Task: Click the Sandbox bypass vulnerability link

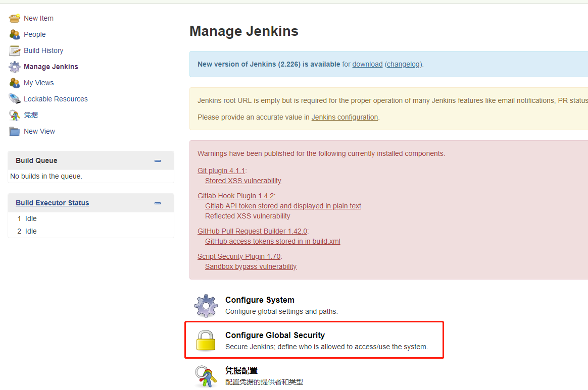Action: [x=251, y=266]
